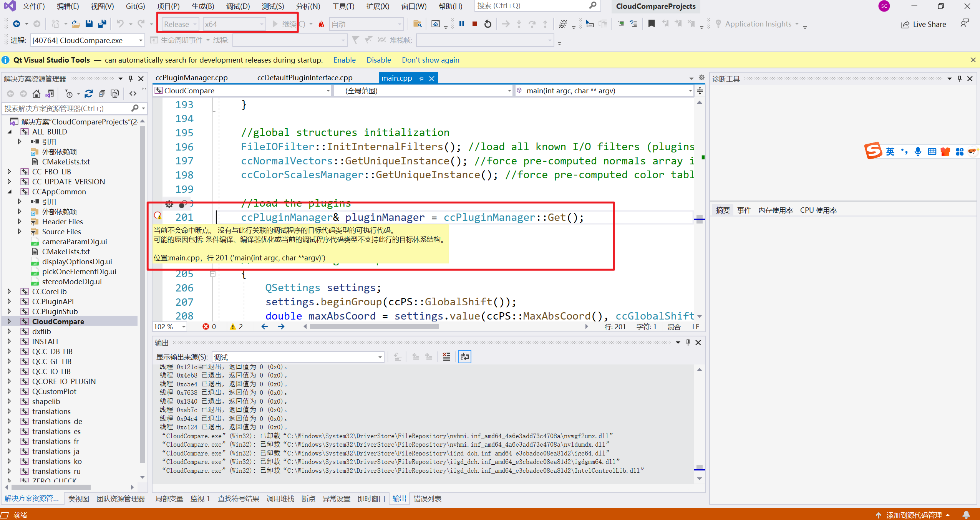The width and height of the screenshot is (980, 520).
Task: Open the output source 调试 dropdown
Action: [298, 357]
